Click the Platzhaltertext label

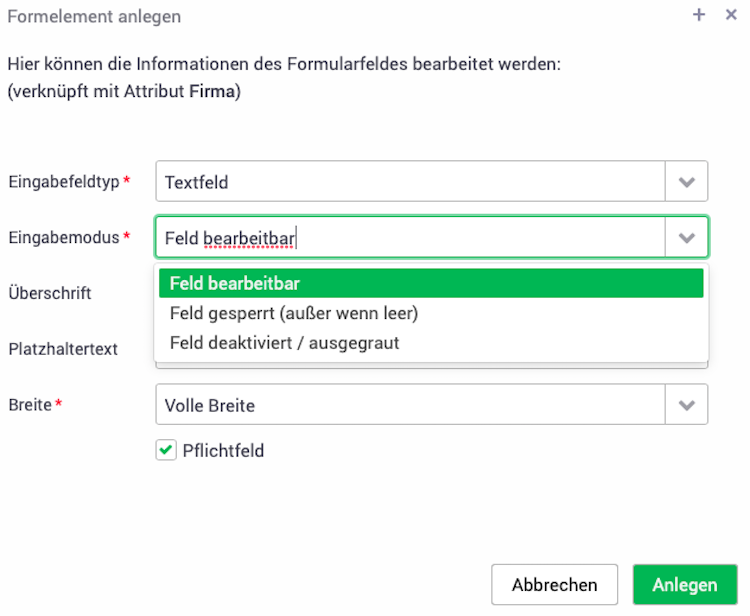coord(63,349)
